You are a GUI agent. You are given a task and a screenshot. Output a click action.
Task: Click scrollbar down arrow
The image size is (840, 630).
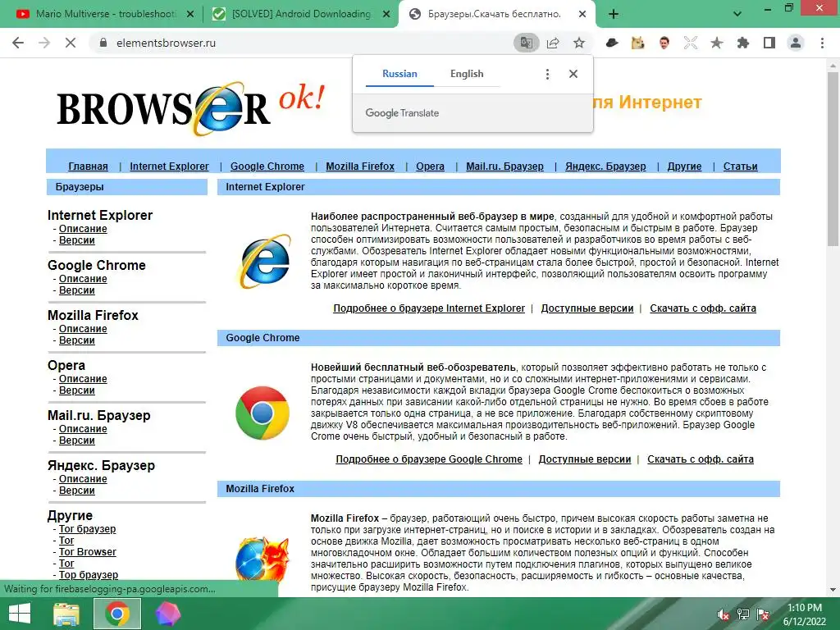[x=833, y=590]
